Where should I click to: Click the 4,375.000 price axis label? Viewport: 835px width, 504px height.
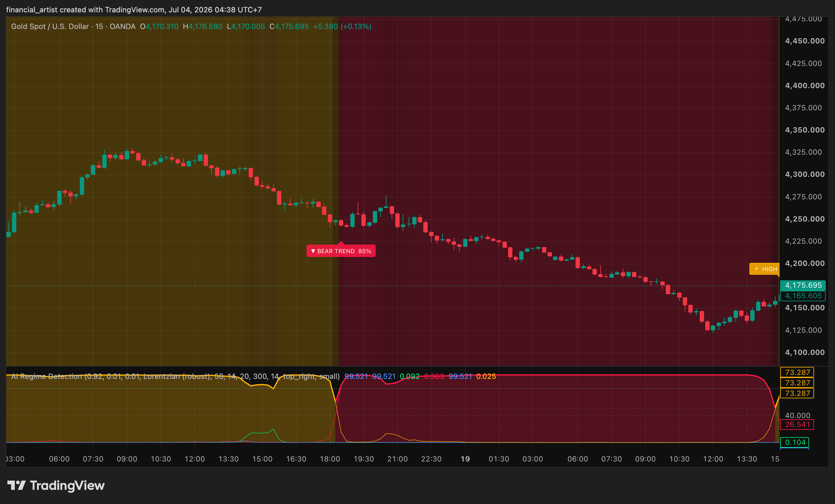pyautogui.click(x=804, y=108)
